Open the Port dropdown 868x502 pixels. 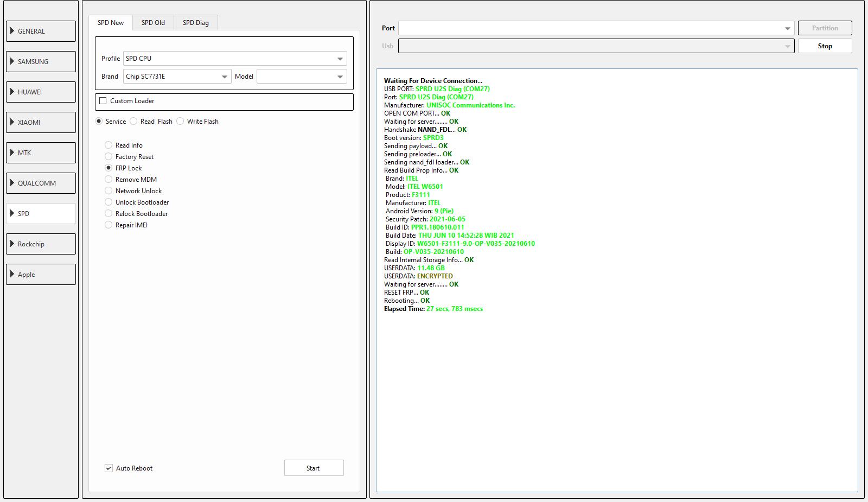pyautogui.click(x=596, y=28)
